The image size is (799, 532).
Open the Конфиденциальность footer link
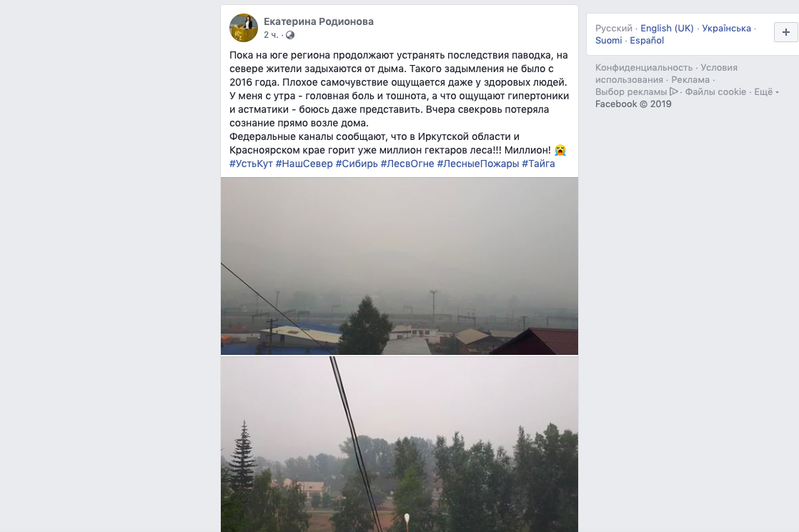[x=644, y=68]
